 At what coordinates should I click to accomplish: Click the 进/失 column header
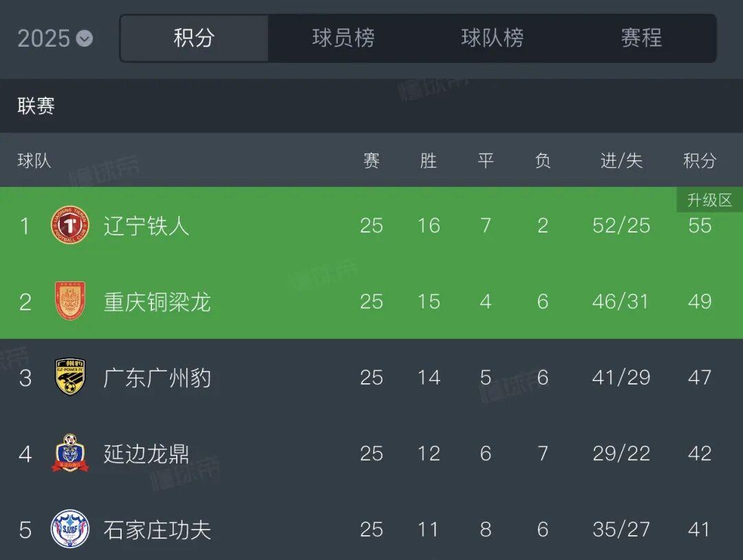click(621, 161)
